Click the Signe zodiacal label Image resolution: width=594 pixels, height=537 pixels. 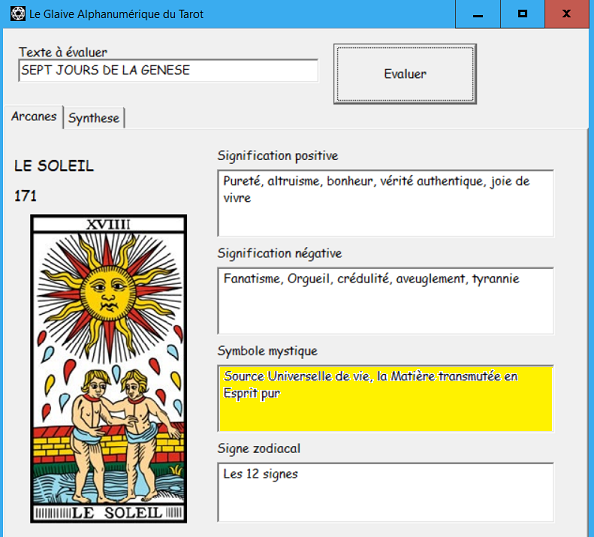259,449
